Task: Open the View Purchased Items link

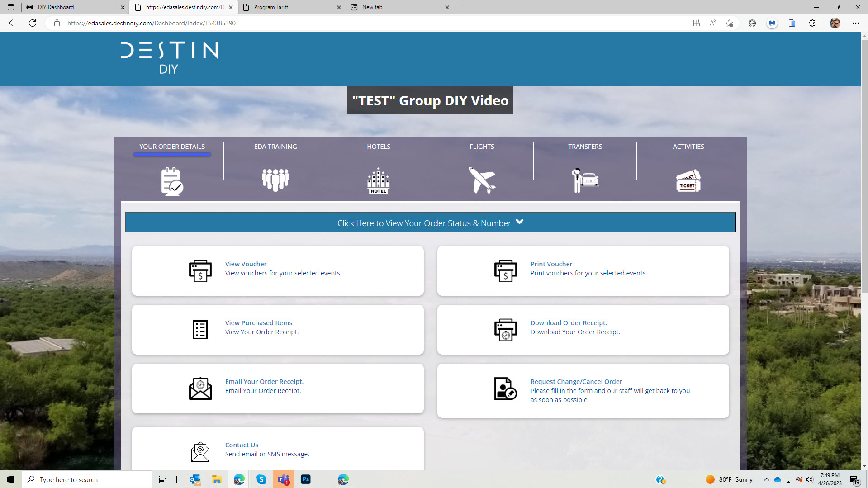Action: tap(259, 323)
